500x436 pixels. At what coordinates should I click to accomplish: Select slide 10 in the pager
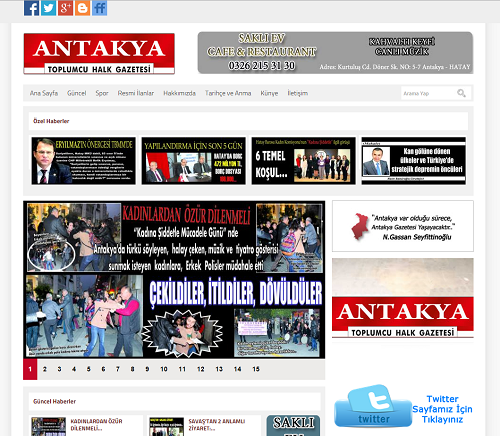pyautogui.click(x=164, y=369)
